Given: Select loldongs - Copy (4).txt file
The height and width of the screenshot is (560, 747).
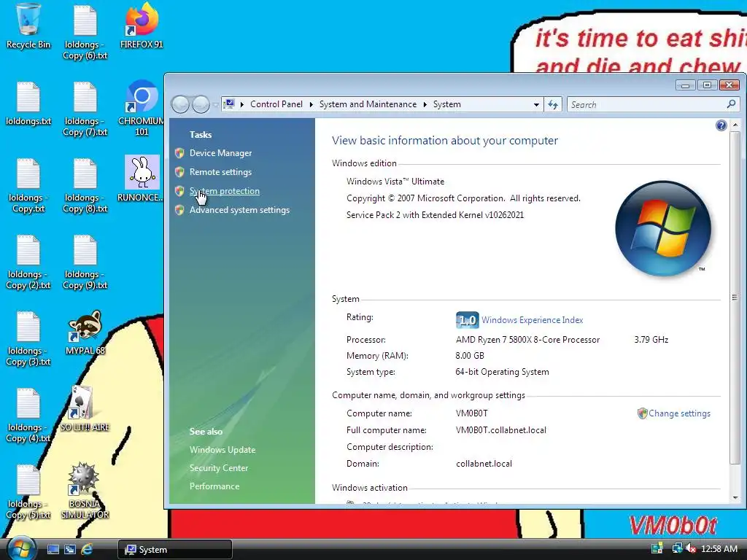Looking at the screenshot, I should tap(28, 415).
